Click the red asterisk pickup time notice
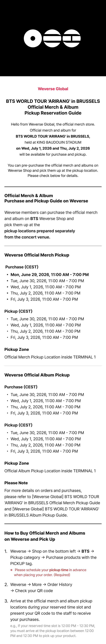The image size is (106, 644). coord(48,572)
